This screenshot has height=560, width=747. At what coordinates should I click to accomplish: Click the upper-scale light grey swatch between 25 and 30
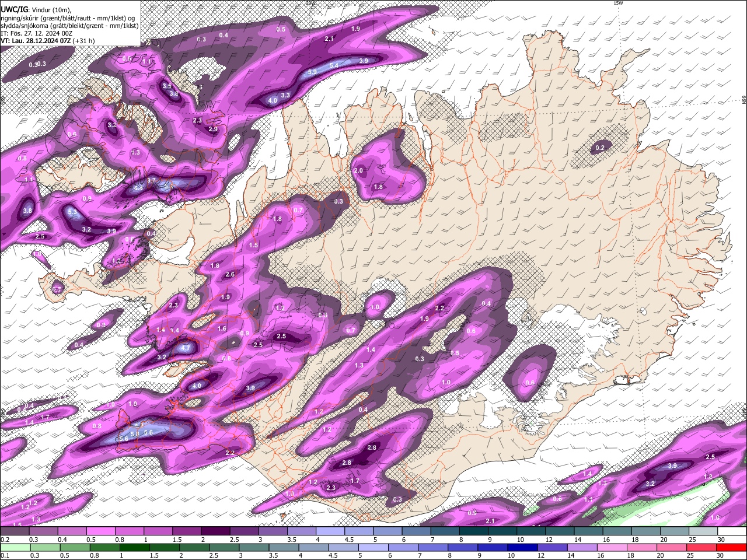coord(703,531)
